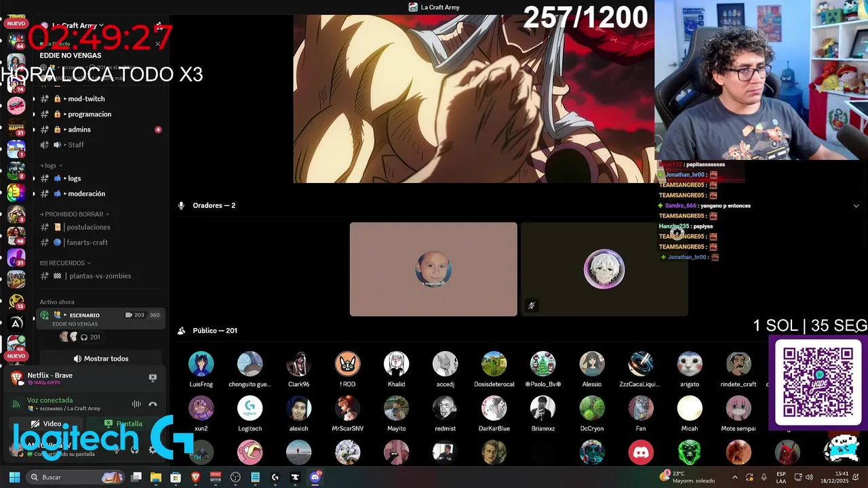Collapse the RECUERDOS category

pos(65,263)
